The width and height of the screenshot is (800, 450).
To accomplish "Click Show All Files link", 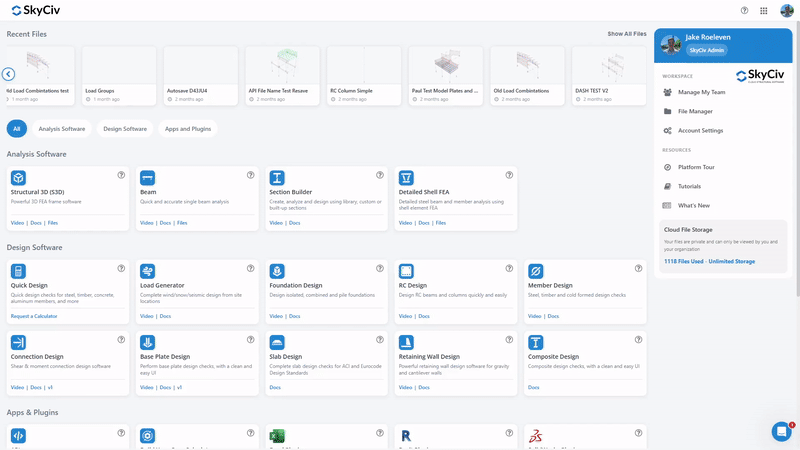I will pos(627,34).
